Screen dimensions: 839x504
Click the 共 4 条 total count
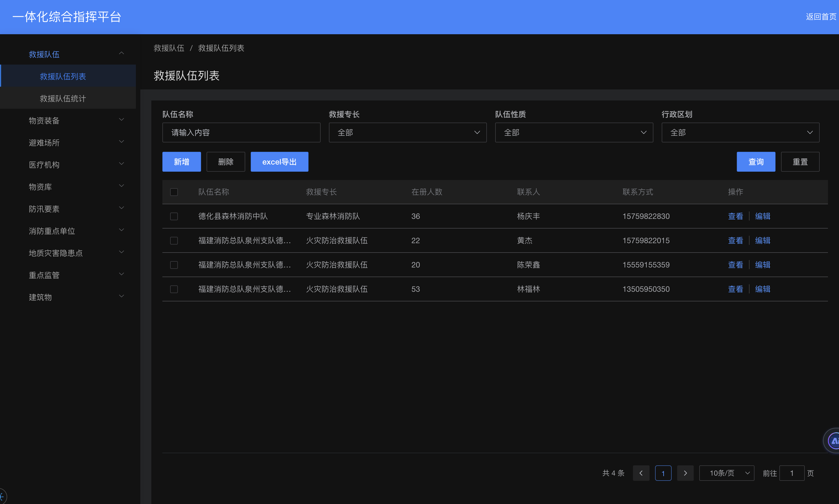click(x=613, y=473)
